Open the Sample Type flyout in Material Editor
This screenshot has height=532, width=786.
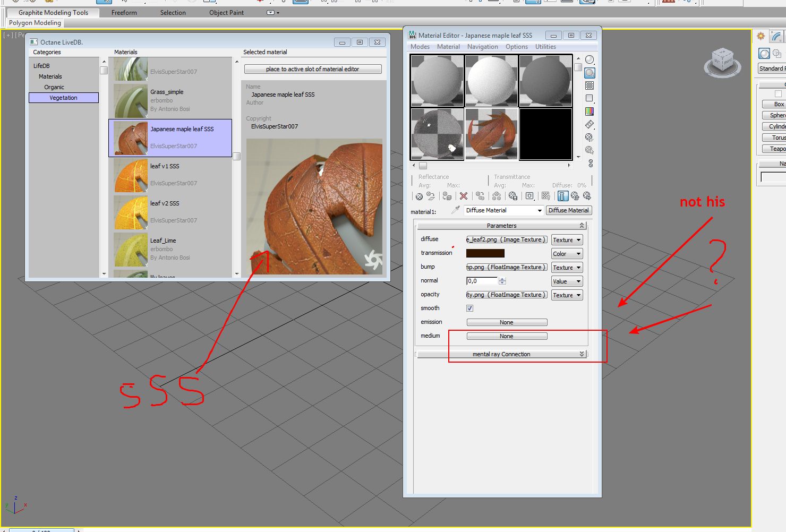point(589,59)
